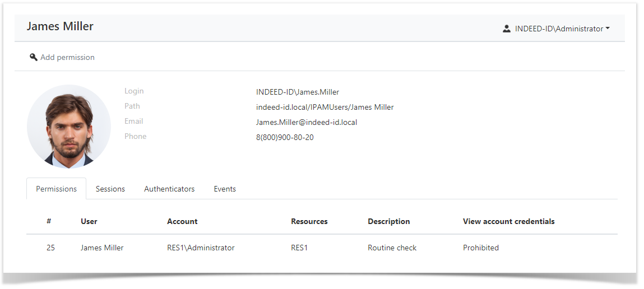Select the Permissions tab

[56, 189]
